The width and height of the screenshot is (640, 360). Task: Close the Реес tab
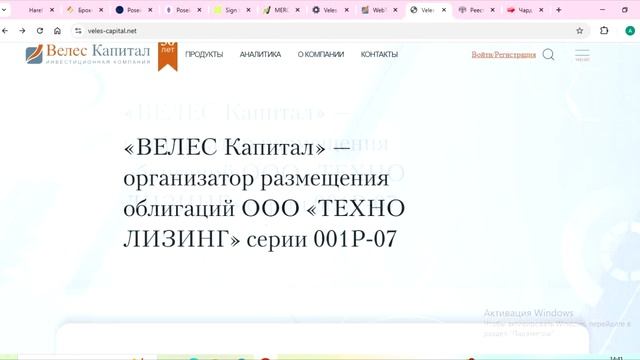click(493, 10)
